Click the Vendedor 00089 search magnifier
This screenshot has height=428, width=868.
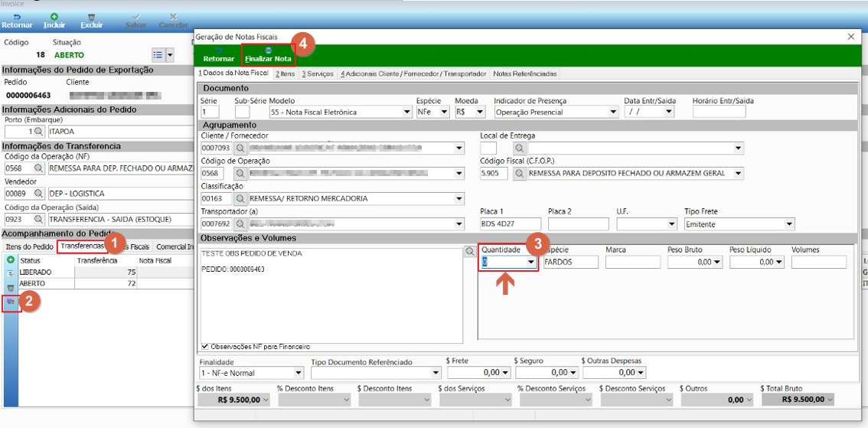coord(38,194)
